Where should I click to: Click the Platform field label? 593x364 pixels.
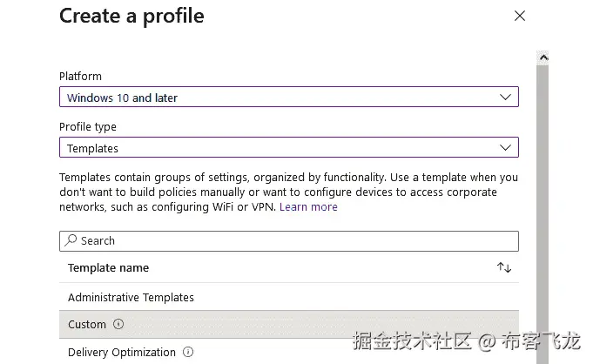pos(80,77)
